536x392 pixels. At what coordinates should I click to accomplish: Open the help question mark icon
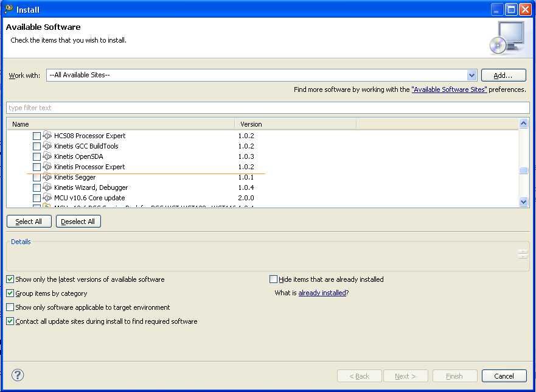18,375
